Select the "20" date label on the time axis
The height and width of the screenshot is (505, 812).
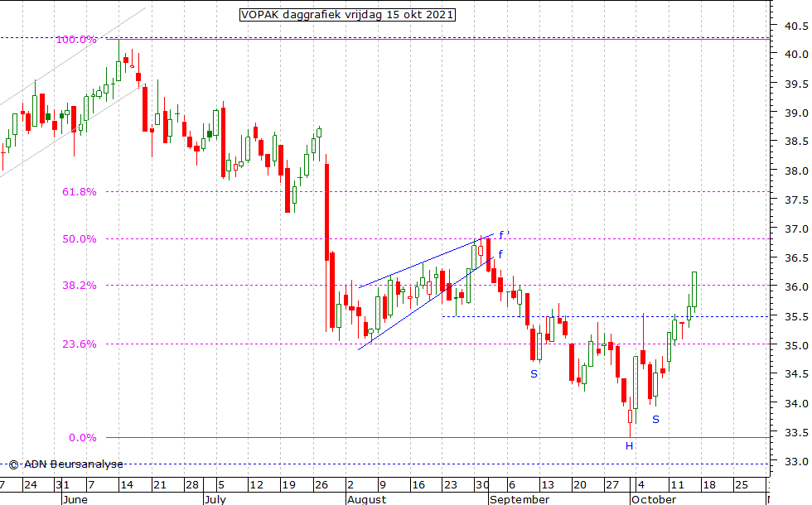[580, 485]
